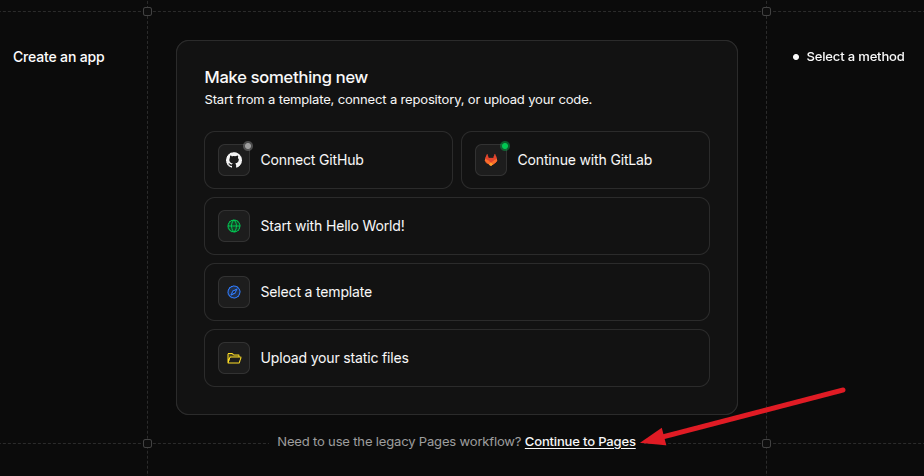Choose Continue with GitLab
924x476 pixels.
pos(585,160)
